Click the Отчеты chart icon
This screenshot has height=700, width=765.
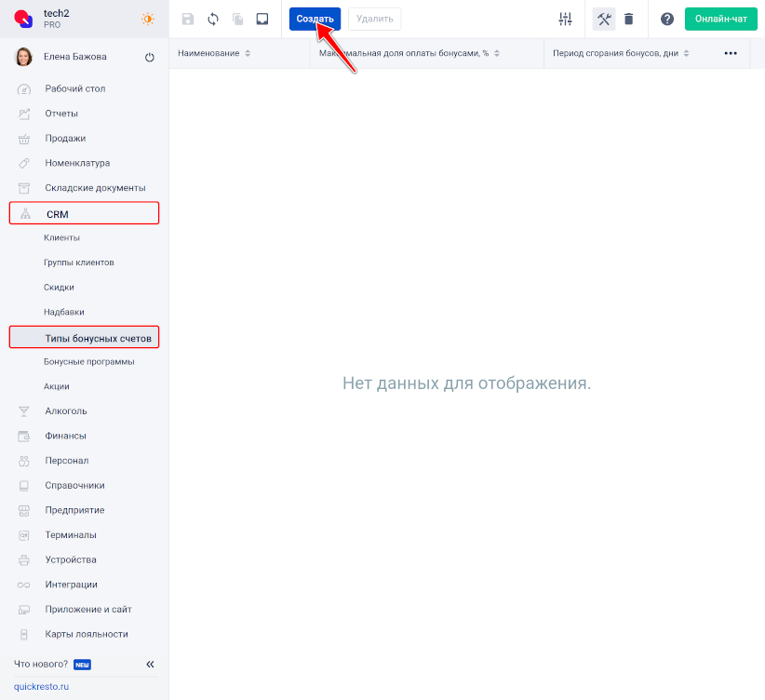(x=24, y=114)
